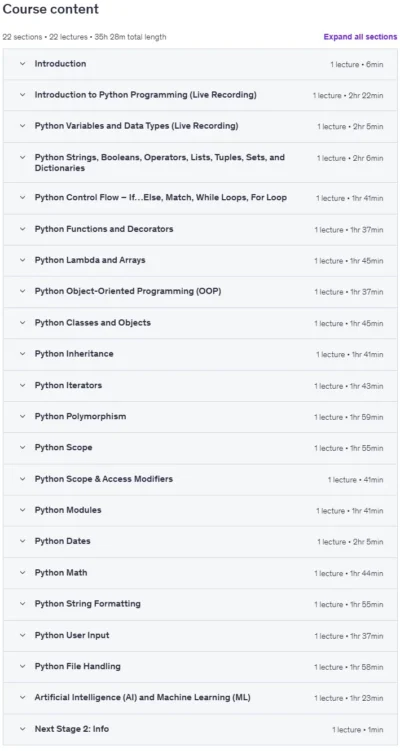Expand chevron next to Python Lambda and Arrays

click(23, 260)
